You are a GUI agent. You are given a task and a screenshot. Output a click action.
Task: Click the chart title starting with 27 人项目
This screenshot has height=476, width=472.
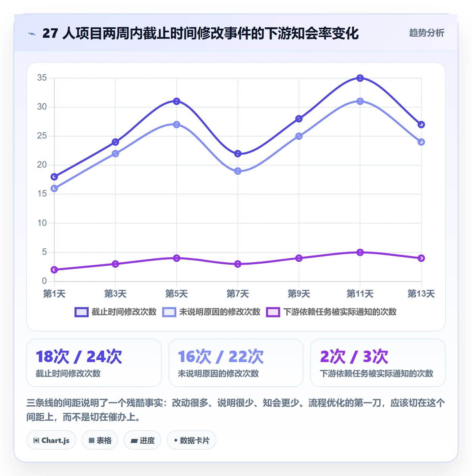tap(201, 33)
